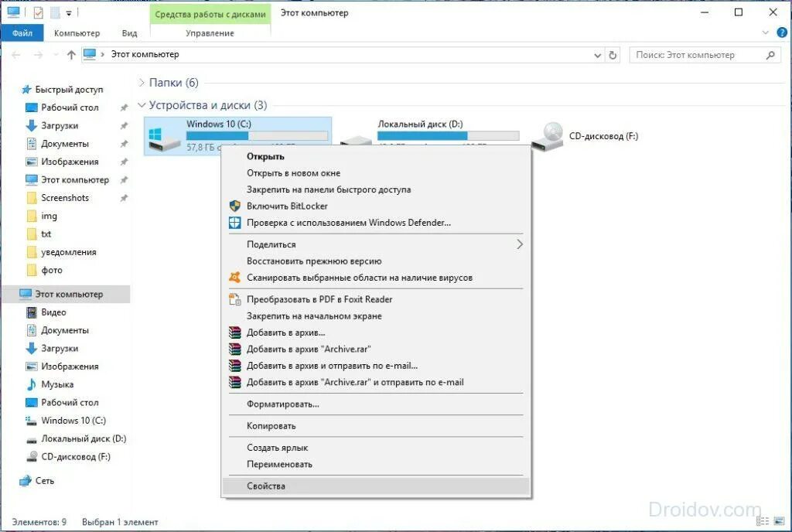
Task: Choose Копировать in context menu
Action: click(x=376, y=426)
